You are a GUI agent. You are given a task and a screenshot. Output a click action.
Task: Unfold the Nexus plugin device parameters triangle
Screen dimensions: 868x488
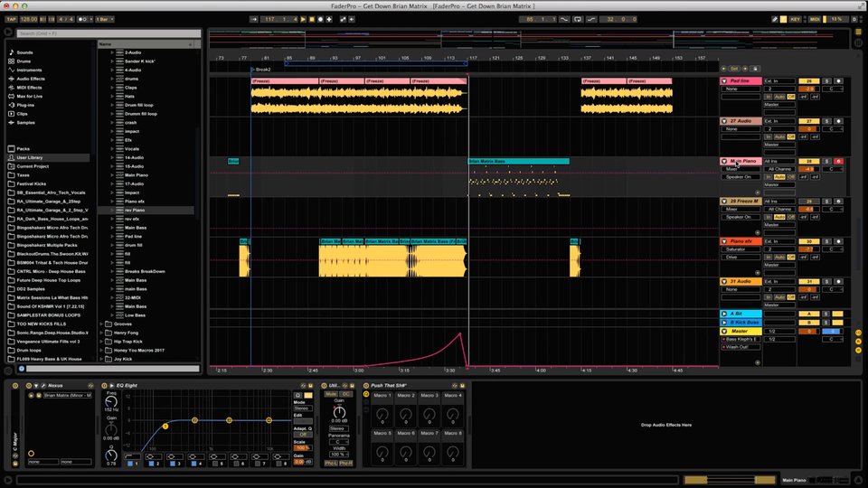(36, 386)
